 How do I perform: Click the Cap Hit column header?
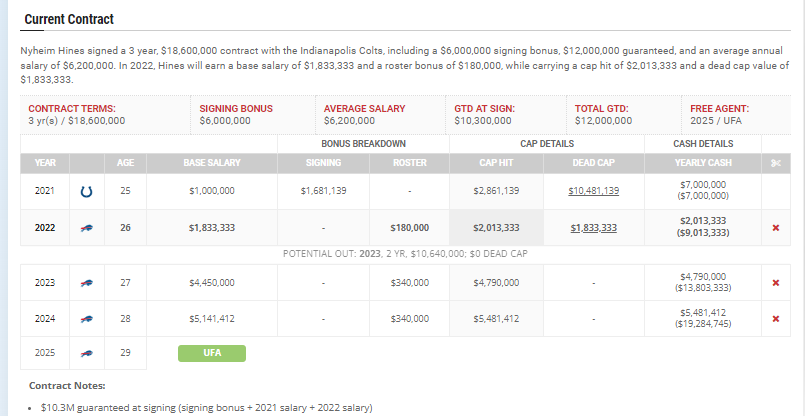click(x=496, y=163)
